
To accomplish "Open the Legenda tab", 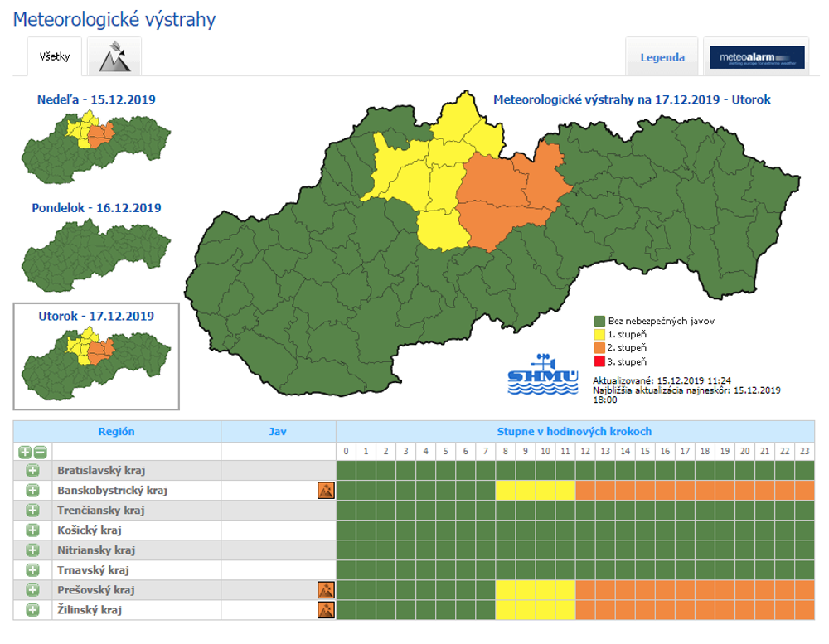I will pos(662,57).
